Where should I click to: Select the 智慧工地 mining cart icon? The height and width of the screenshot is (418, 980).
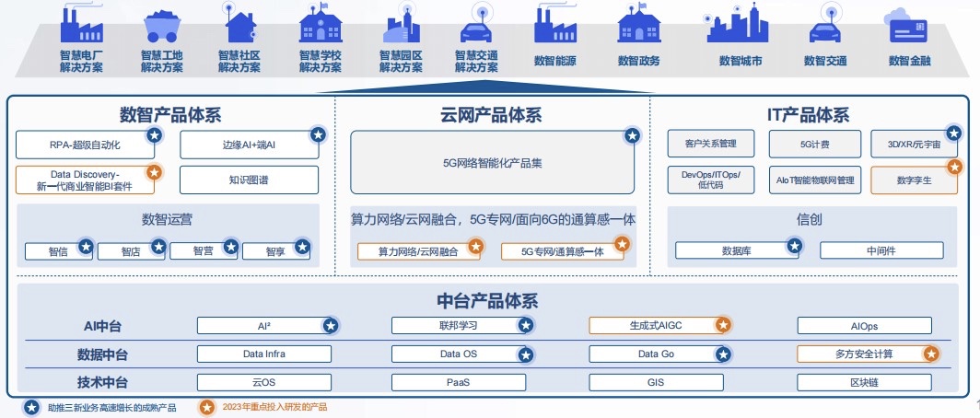pos(161,25)
